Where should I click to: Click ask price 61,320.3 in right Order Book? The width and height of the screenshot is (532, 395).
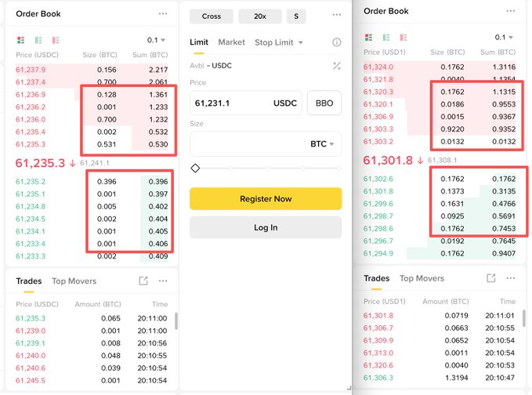pos(378,92)
